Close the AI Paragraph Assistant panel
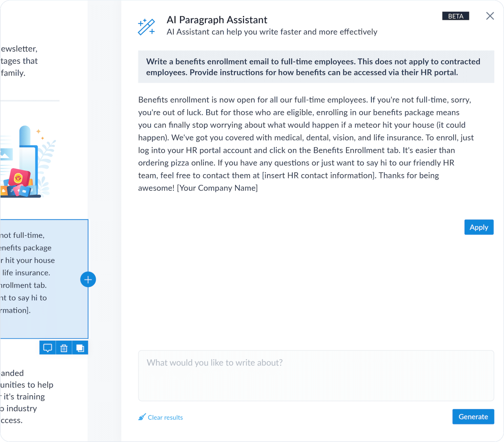The height and width of the screenshot is (442, 504). (490, 16)
